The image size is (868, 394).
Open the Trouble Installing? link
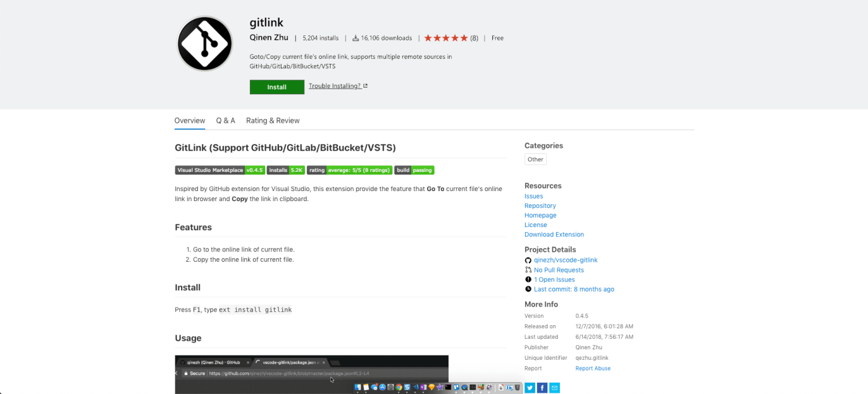[338, 86]
